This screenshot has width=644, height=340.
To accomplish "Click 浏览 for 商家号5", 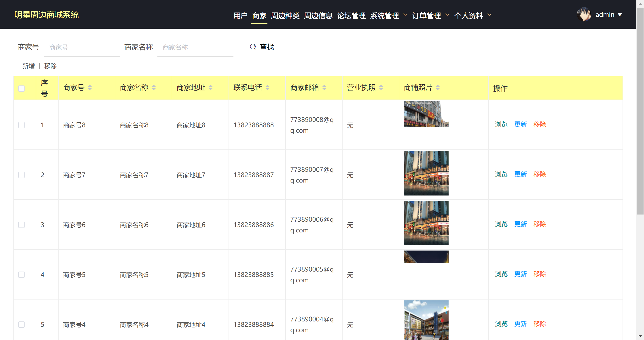I will [501, 274].
